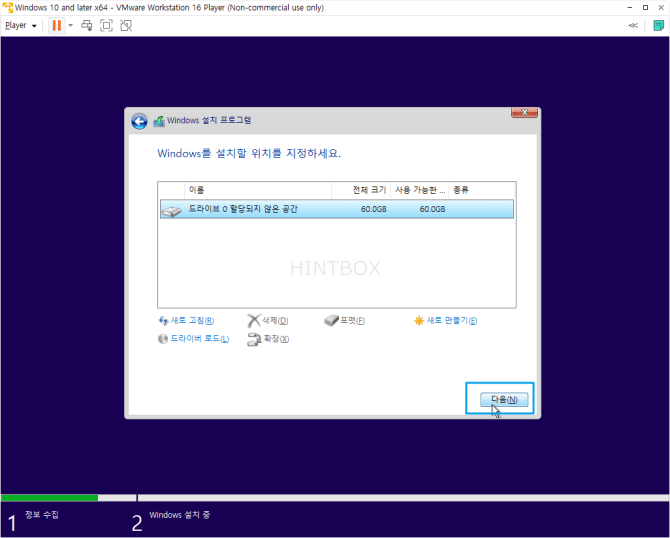Click the 이름 column header
The width and height of the screenshot is (670, 538).
click(258, 190)
